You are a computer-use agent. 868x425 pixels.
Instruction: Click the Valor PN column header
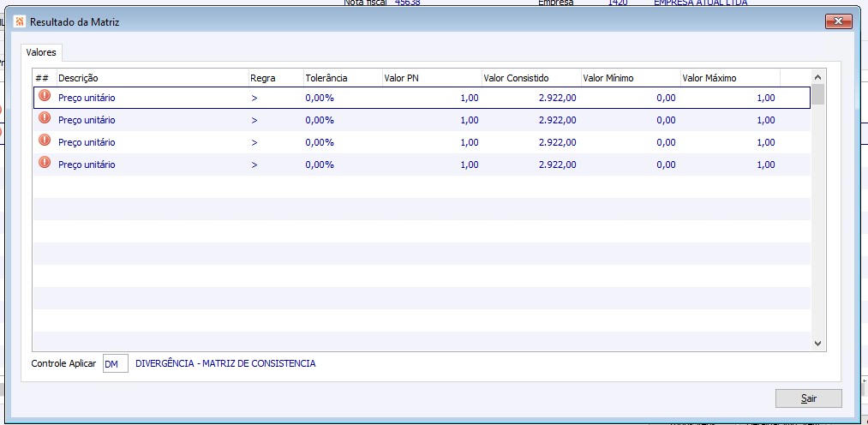coord(432,78)
